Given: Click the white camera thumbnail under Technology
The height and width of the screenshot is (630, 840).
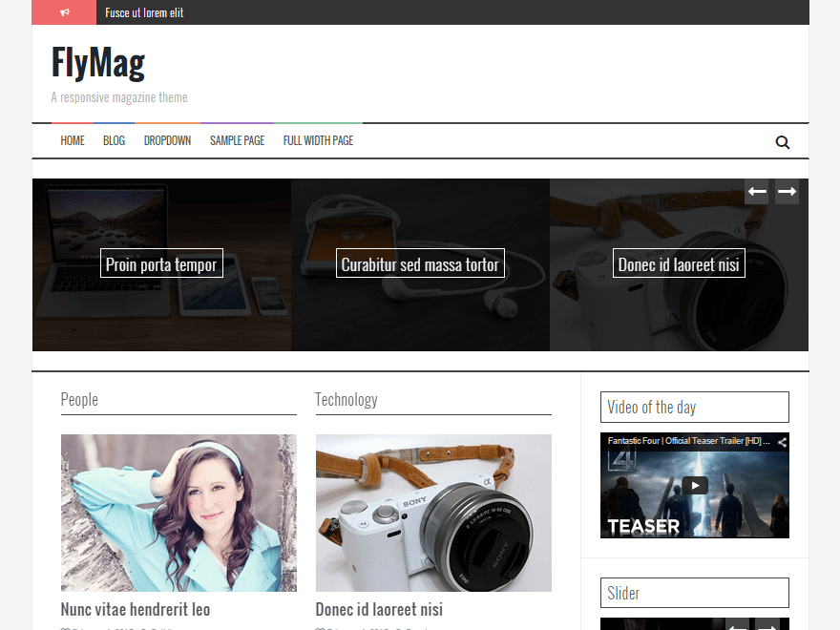Looking at the screenshot, I should coord(433,513).
